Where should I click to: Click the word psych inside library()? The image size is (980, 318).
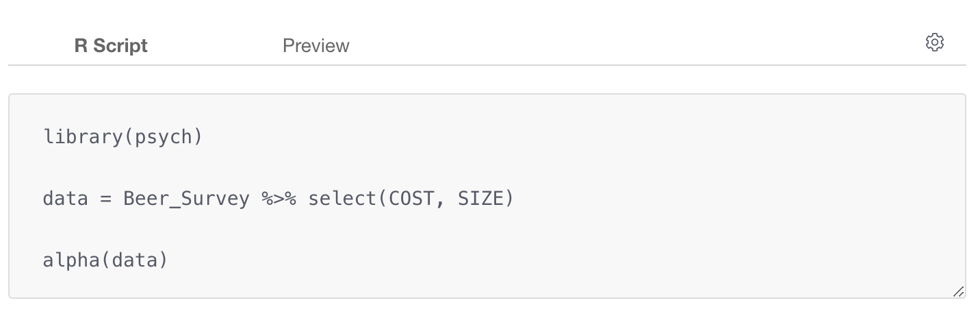pyautogui.click(x=164, y=138)
